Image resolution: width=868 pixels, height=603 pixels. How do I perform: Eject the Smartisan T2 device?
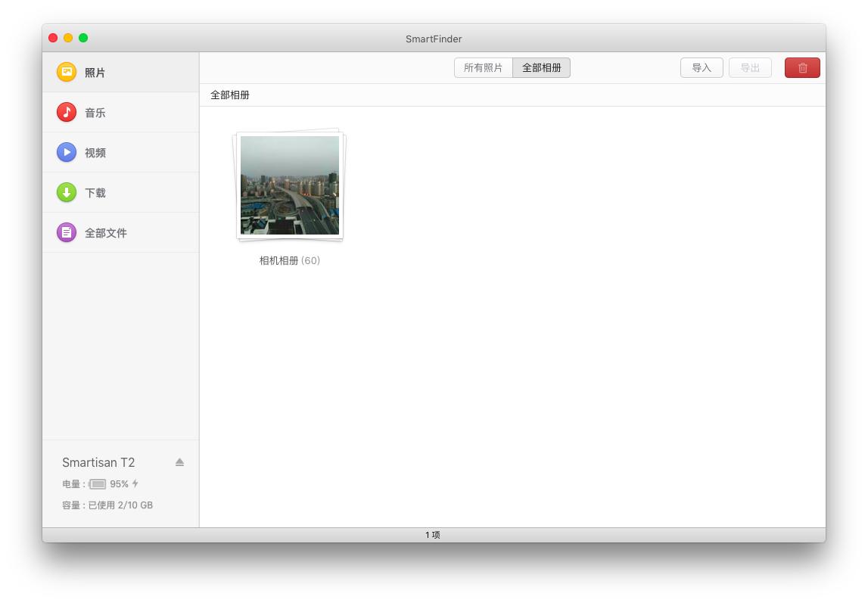[x=179, y=462]
